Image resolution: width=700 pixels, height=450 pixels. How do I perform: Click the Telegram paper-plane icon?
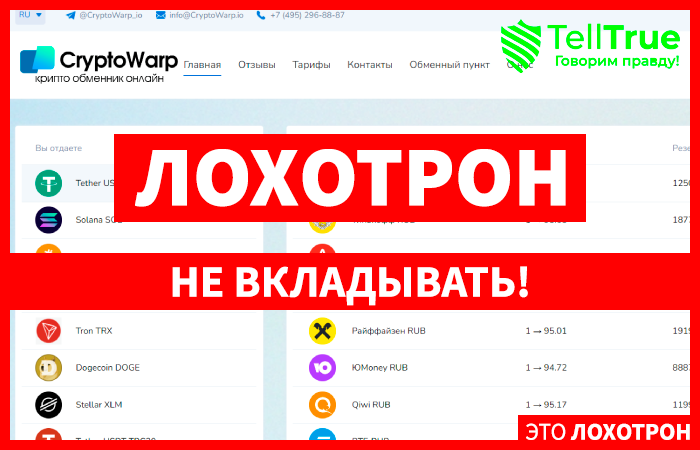click(x=71, y=15)
